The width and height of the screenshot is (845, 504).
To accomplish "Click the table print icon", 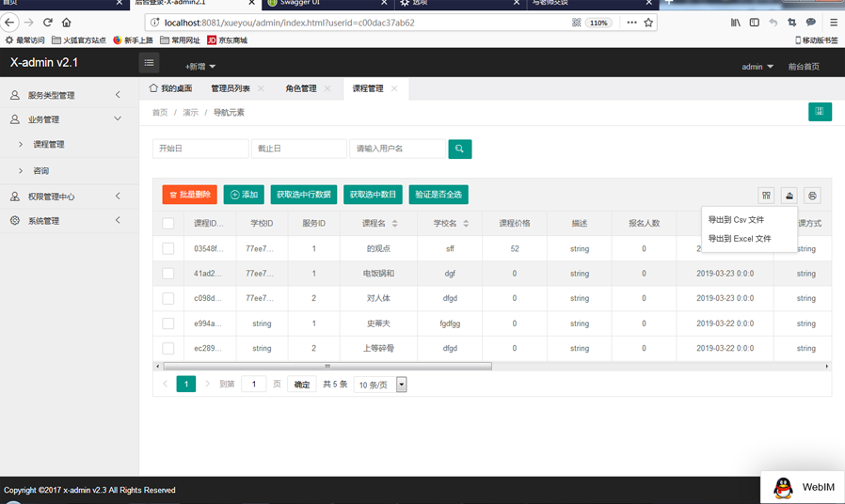I will tap(812, 196).
